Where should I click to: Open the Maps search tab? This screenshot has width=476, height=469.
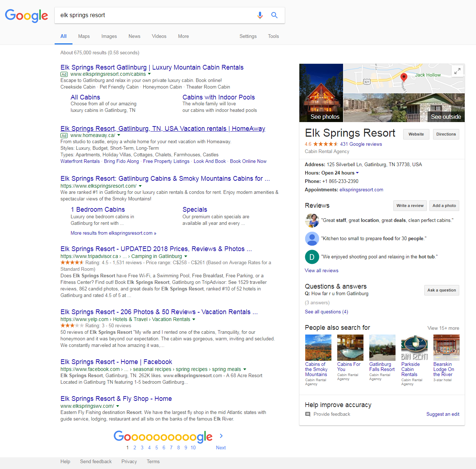point(84,36)
